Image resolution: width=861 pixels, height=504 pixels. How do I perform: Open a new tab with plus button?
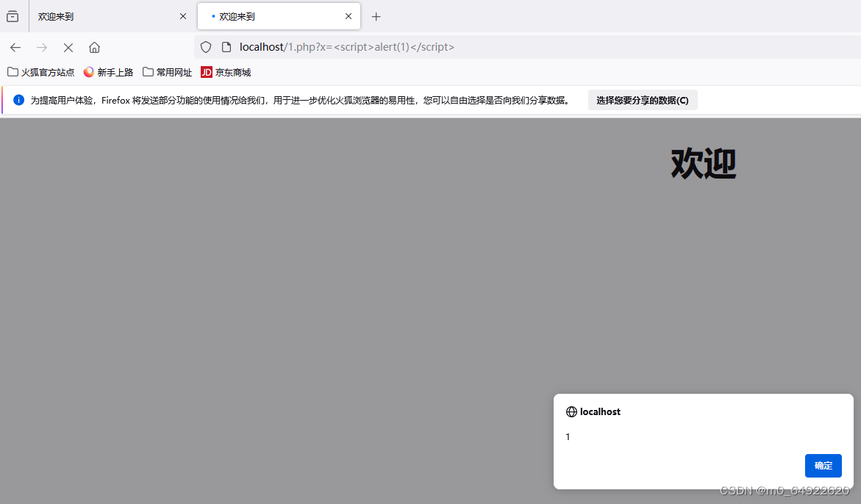tap(376, 16)
